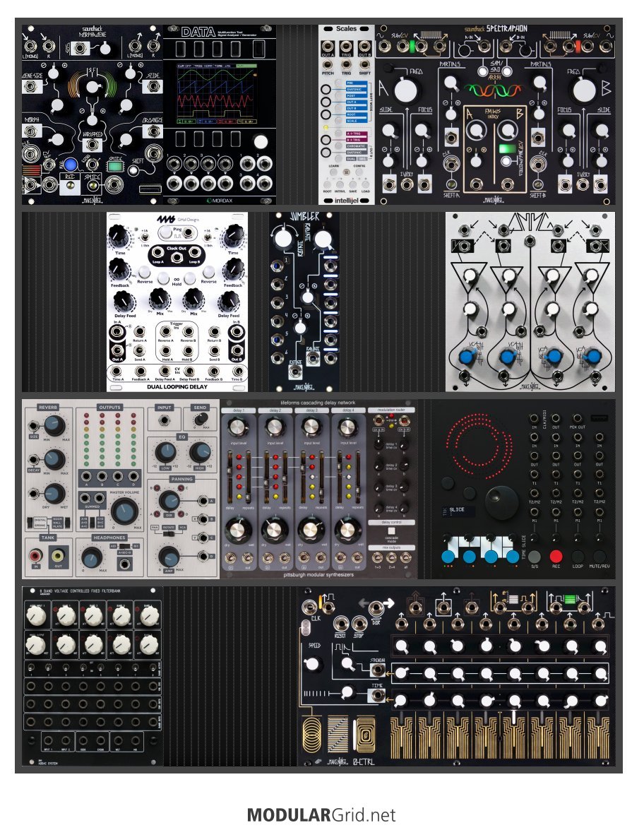The height and width of the screenshot is (830, 644).
Task: Click the CONFIG button on Scales module
Action: pos(359,172)
